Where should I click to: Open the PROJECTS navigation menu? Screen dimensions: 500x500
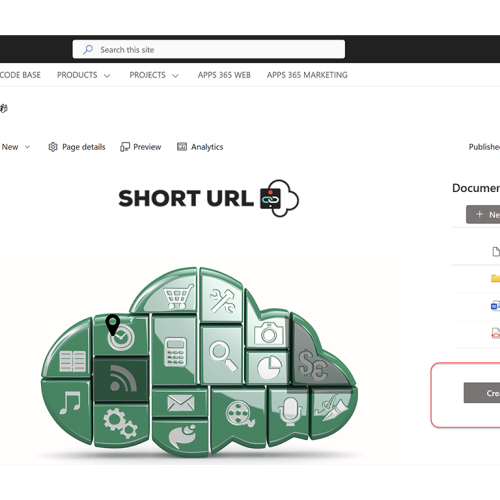tap(147, 75)
